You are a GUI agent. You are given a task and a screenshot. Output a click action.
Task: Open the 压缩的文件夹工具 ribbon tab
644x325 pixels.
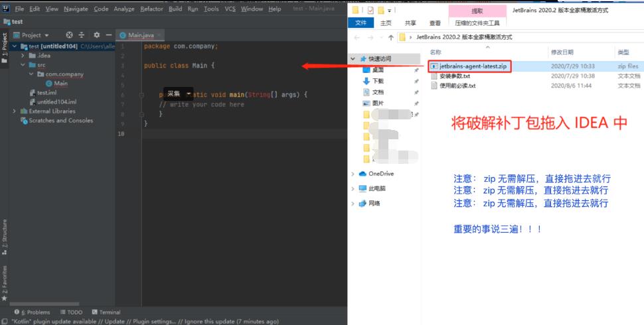477,23
